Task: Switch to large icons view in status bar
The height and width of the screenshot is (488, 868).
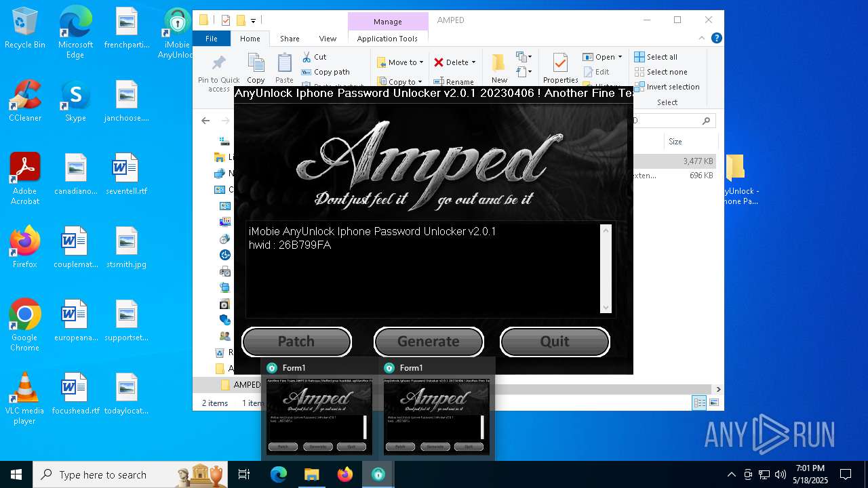Action: point(713,403)
